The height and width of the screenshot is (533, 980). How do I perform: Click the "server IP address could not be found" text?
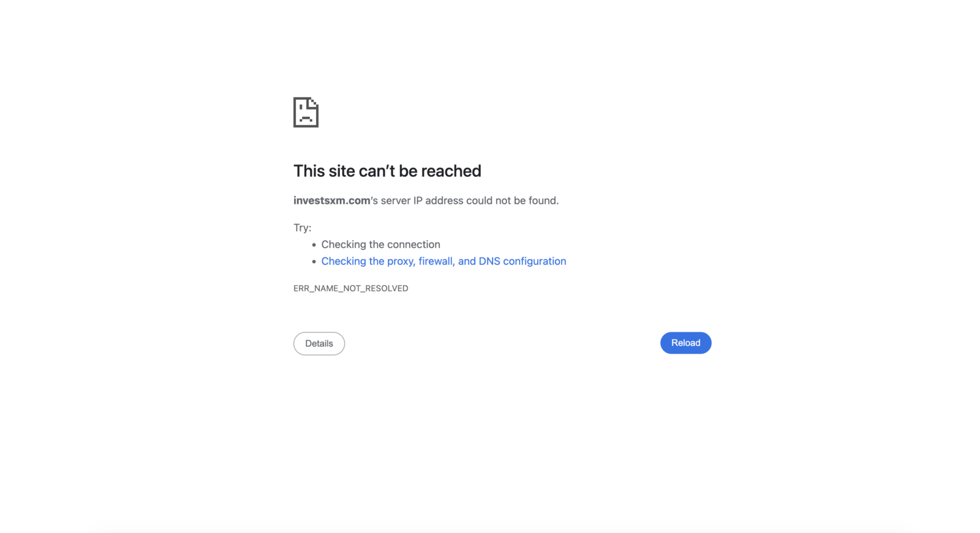pyautogui.click(x=469, y=201)
